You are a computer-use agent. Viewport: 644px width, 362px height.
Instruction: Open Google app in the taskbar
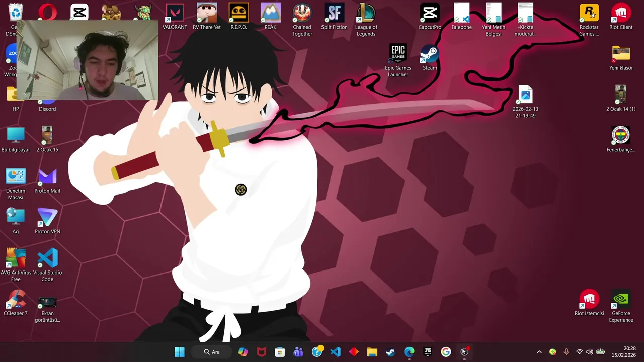(x=446, y=352)
